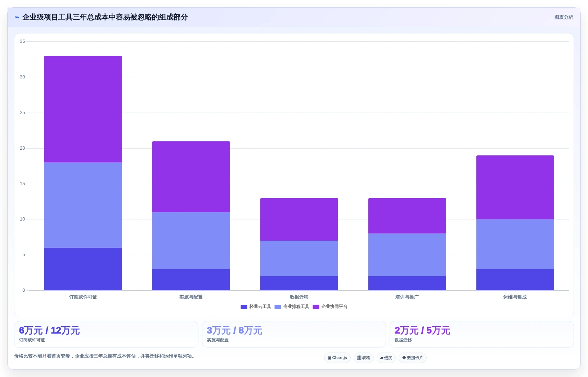Select the 数据卡片 tag chip
Screen dimensions: 588x377
[413, 358]
